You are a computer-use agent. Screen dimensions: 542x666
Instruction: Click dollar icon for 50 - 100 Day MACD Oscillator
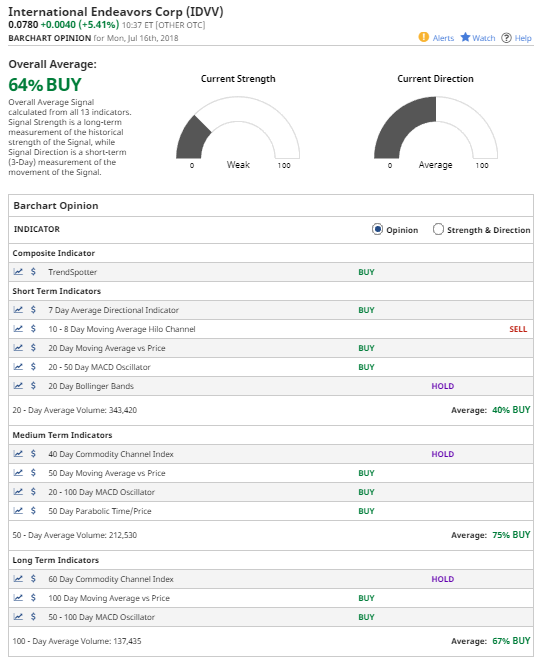tap(33, 617)
